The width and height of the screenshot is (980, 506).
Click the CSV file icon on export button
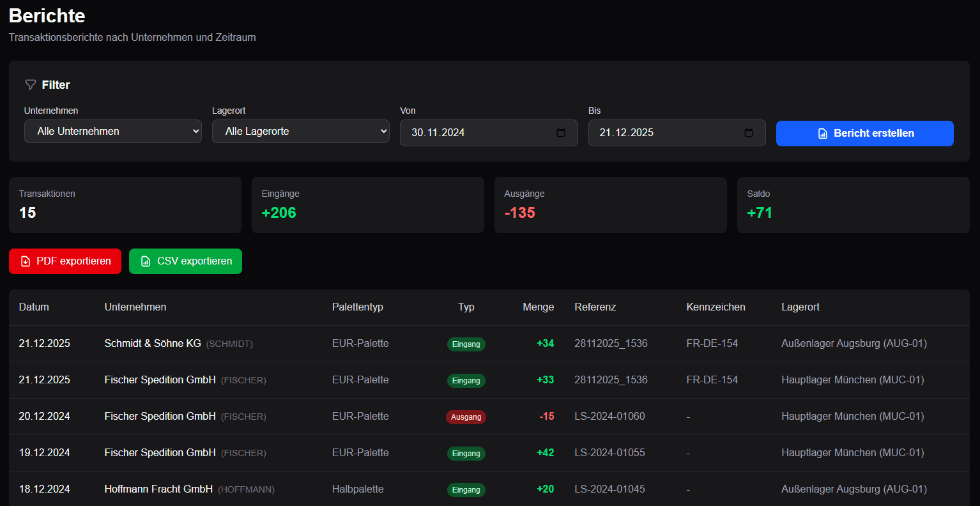146,261
